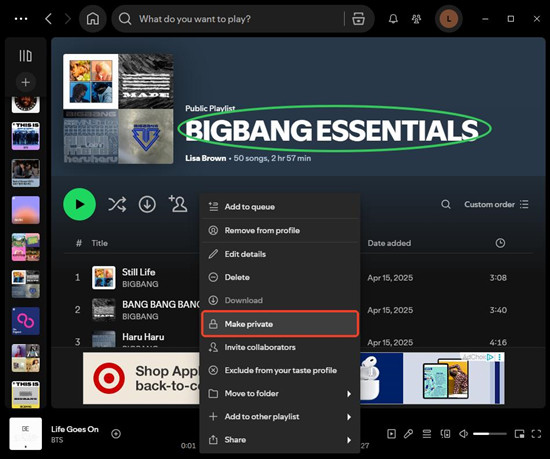Screen dimensions: 550x459
Task: Click the playlist cover art collage
Action: 118,109
